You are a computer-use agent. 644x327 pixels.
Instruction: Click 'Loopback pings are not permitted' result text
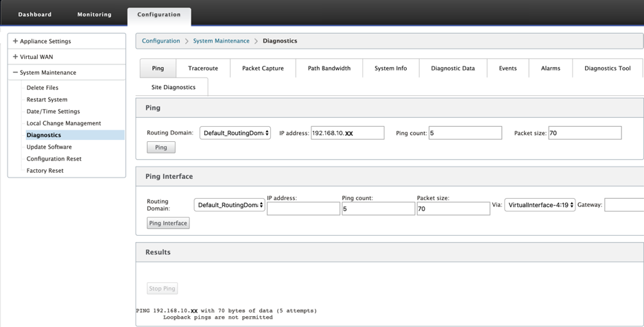(x=217, y=317)
